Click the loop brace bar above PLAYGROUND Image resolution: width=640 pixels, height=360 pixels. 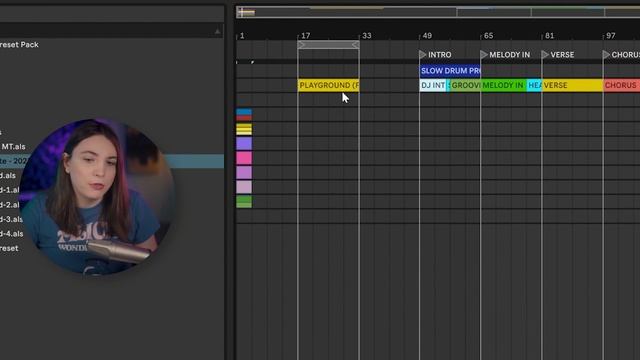point(329,44)
